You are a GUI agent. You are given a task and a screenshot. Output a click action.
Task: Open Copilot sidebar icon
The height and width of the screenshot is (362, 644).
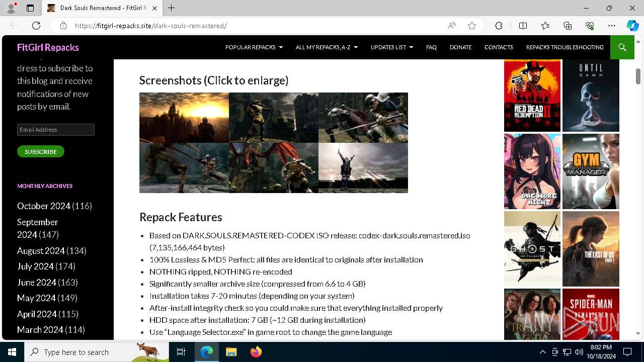point(632,26)
